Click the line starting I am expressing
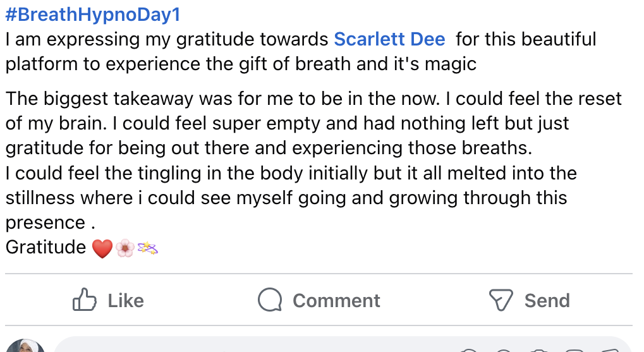 pos(301,39)
